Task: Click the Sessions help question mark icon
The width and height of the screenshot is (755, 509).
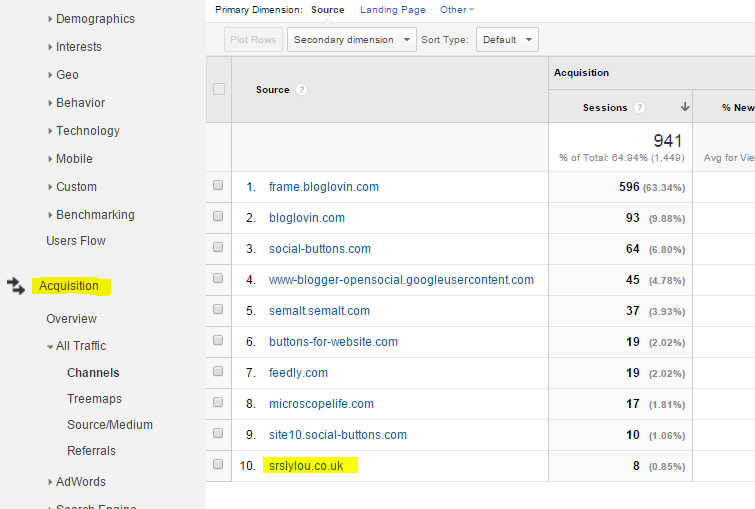Action: [639, 108]
